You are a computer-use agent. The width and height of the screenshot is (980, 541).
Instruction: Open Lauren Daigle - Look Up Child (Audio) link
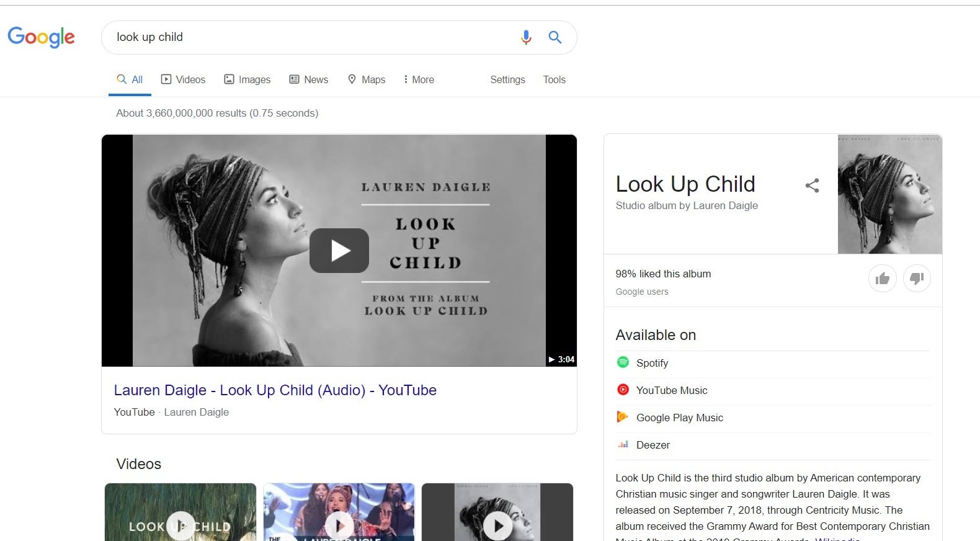click(x=275, y=390)
